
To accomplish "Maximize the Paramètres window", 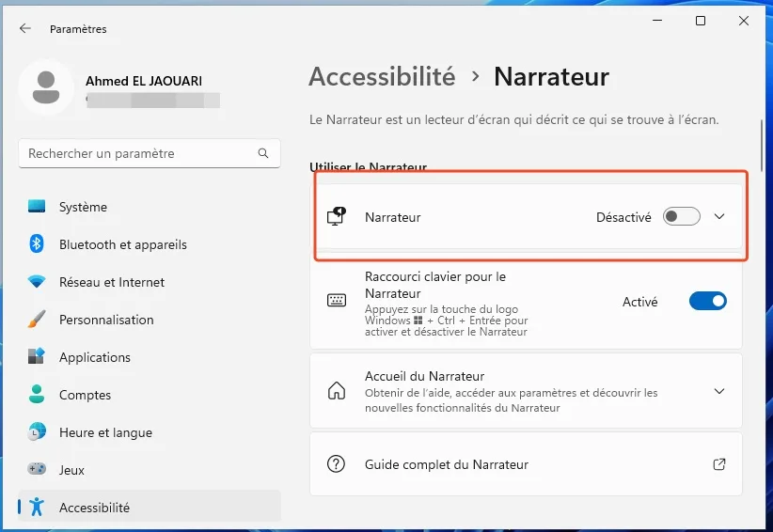I will click(700, 21).
